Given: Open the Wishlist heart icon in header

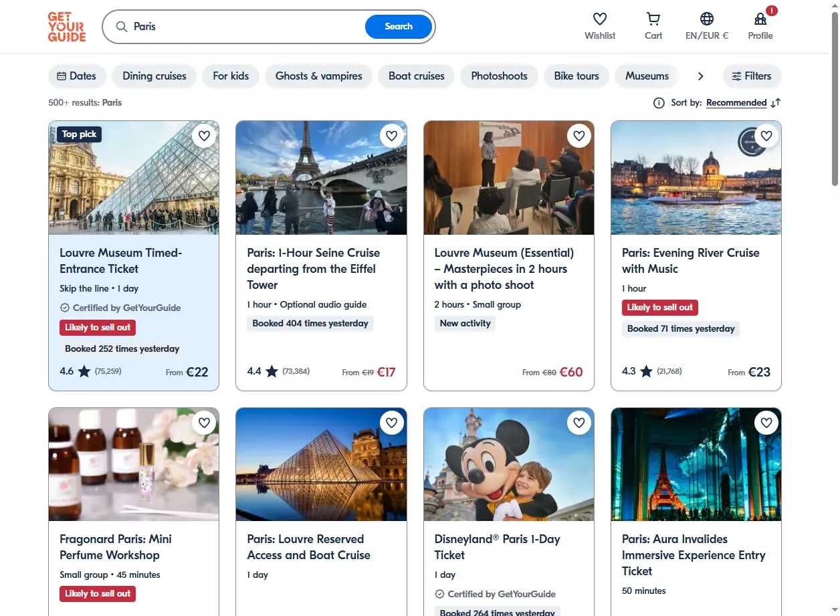Looking at the screenshot, I should click(600, 19).
